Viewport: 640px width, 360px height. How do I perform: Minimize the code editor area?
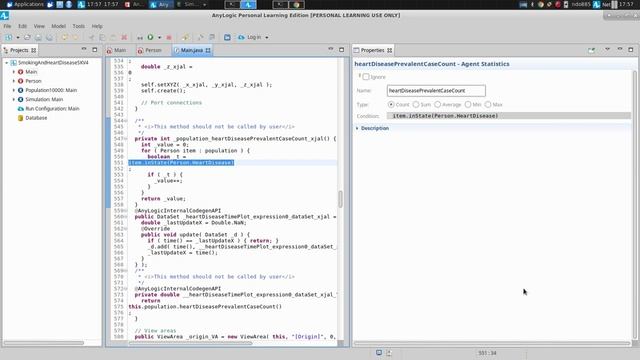[x=331, y=49]
